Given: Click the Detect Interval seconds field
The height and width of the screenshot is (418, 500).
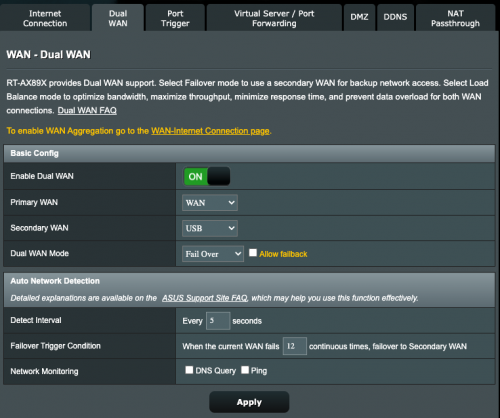Looking at the screenshot, I should (218, 321).
